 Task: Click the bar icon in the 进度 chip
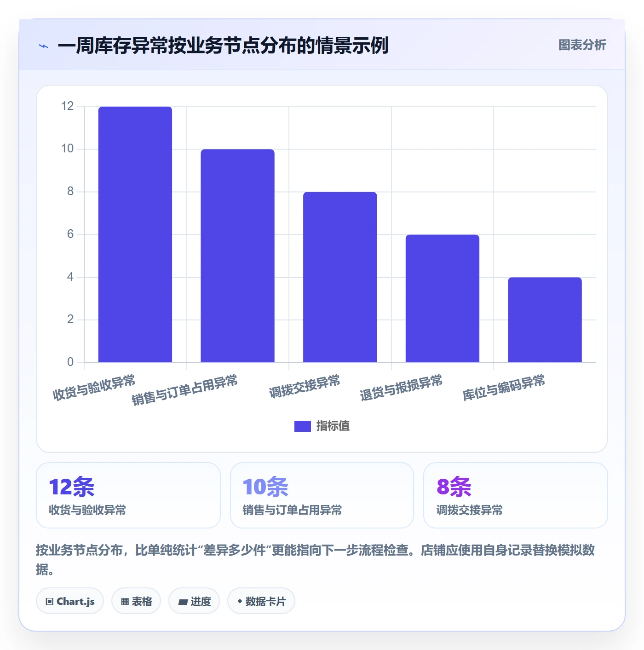pyautogui.click(x=183, y=602)
